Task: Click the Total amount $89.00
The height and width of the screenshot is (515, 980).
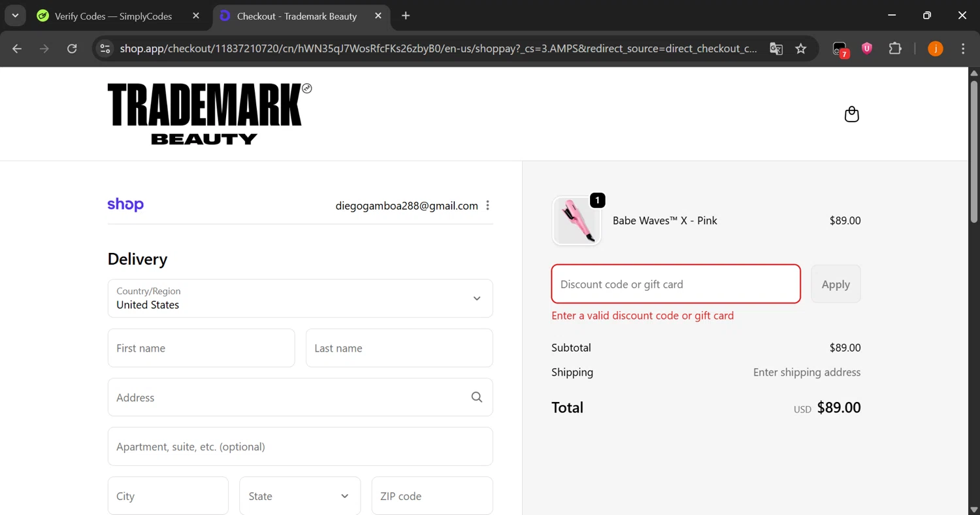Action: [839, 408]
